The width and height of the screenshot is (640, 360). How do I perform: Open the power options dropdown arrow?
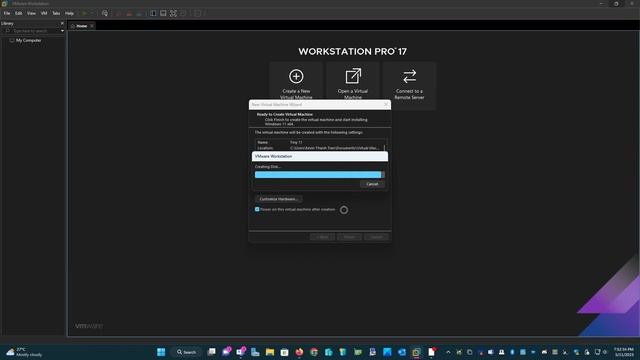[x=91, y=13]
